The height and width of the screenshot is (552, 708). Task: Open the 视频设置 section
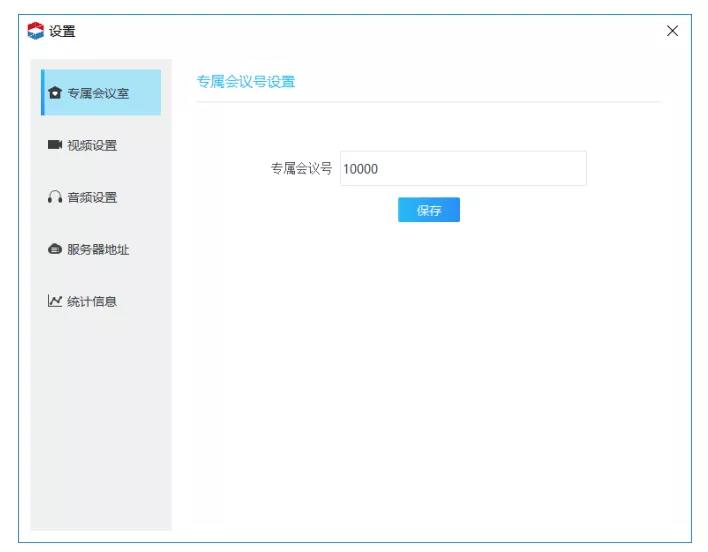click(x=92, y=146)
